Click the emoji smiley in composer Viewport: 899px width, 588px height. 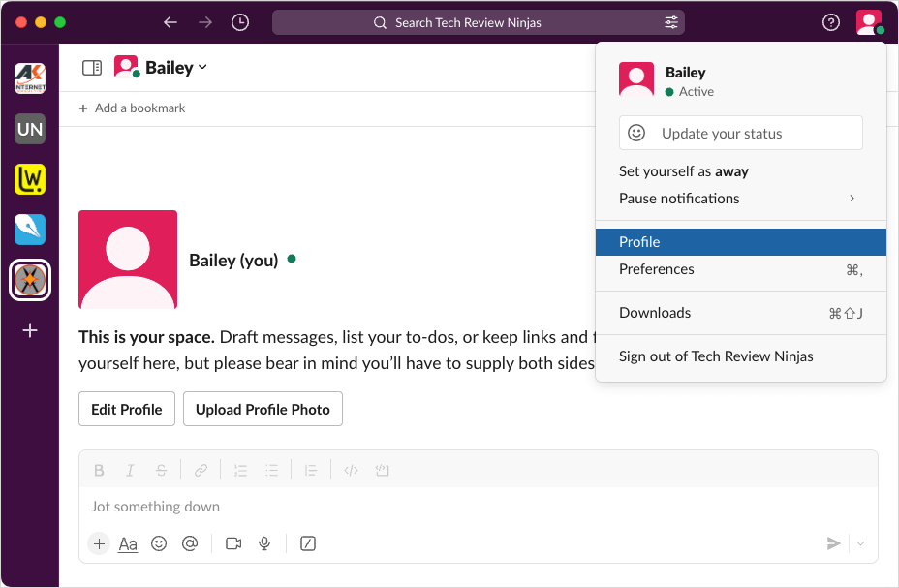pos(159,543)
